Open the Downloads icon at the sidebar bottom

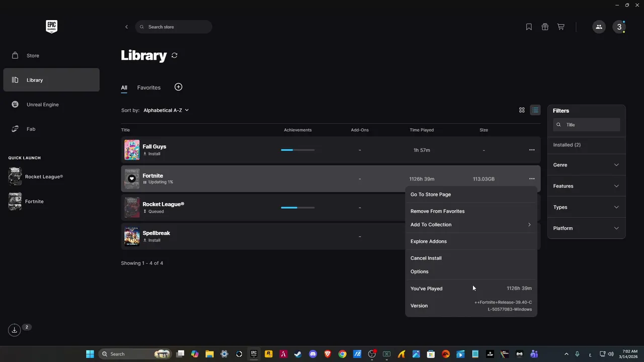point(15,330)
